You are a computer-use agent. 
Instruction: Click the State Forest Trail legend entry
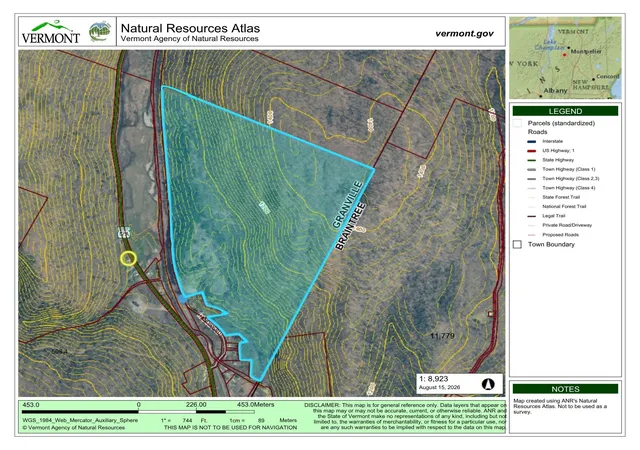point(553,197)
